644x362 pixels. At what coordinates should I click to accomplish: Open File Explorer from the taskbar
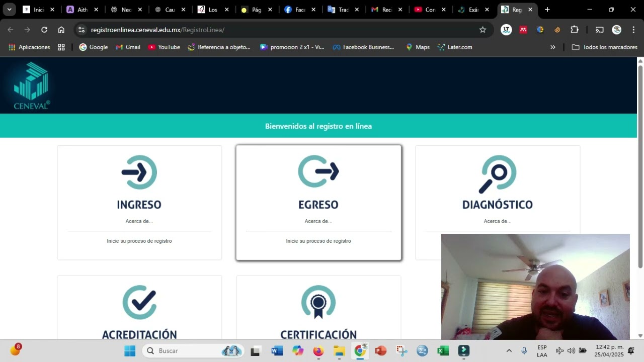pyautogui.click(x=340, y=350)
